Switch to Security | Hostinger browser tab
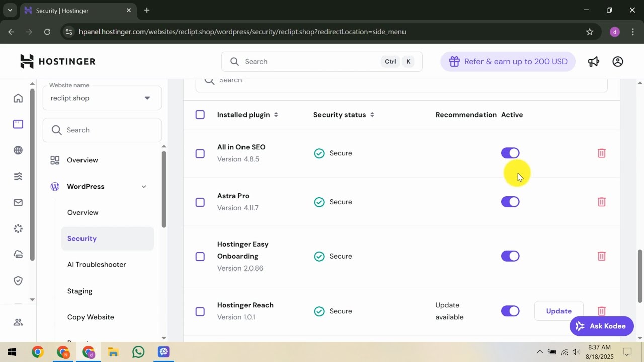Viewport: 644px width, 362px height. coord(77,10)
